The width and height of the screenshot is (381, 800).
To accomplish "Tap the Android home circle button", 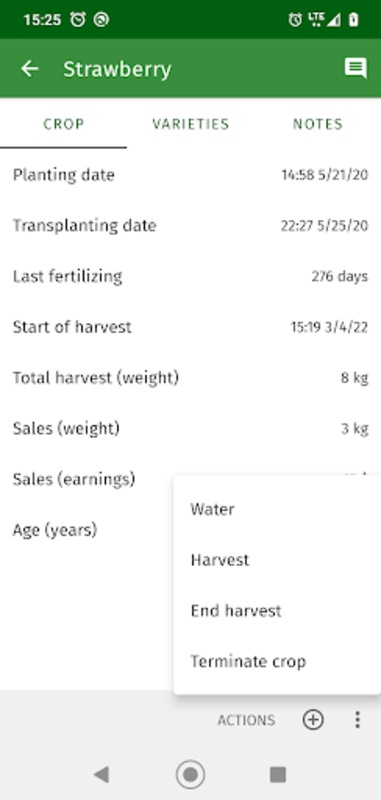I will click(190, 775).
